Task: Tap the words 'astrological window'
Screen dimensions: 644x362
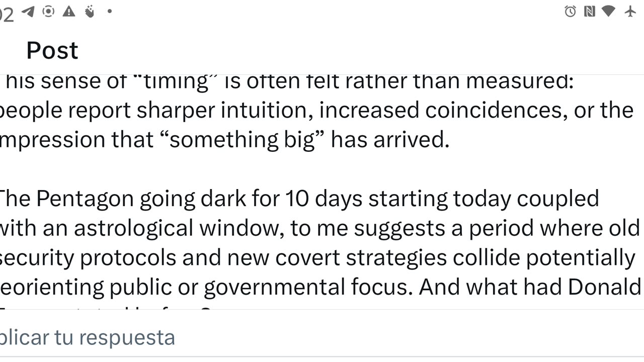Action: point(176,228)
